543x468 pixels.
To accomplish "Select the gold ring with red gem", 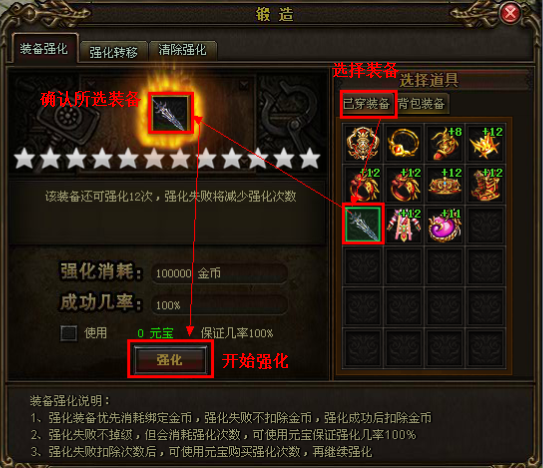I will click(403, 143).
